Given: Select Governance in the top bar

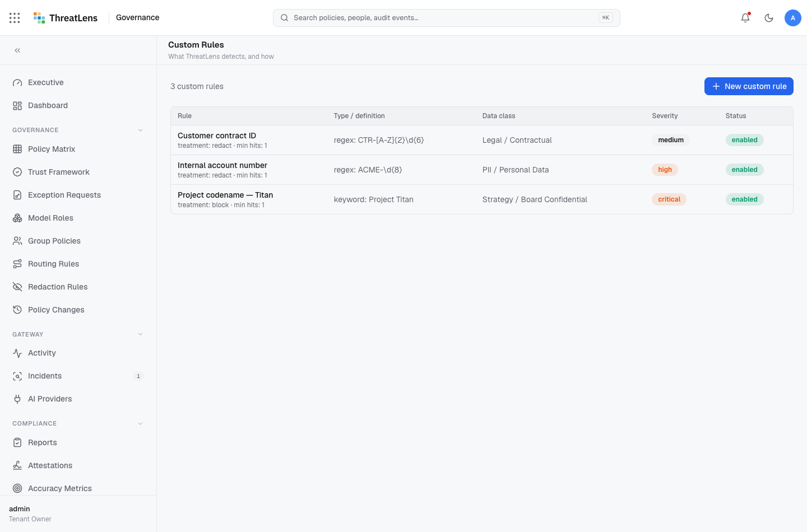Looking at the screenshot, I should [137, 18].
